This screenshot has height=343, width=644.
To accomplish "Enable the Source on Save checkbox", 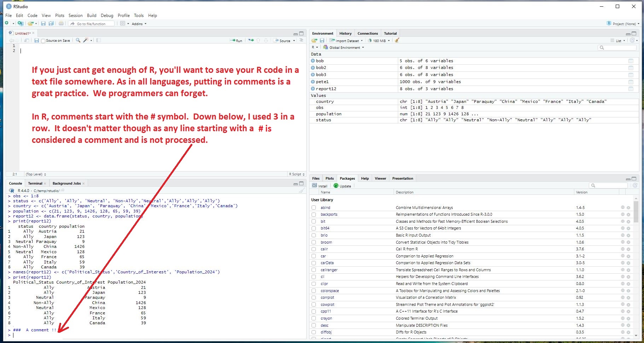I will click(43, 41).
